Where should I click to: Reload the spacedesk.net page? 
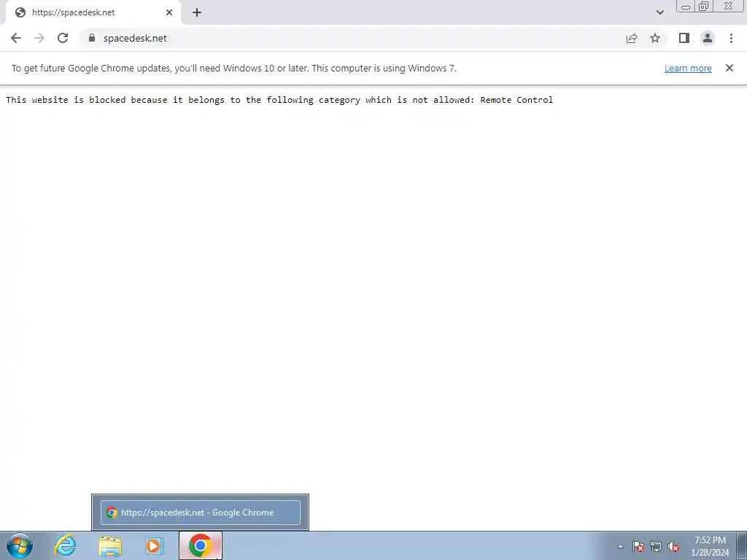tap(63, 38)
